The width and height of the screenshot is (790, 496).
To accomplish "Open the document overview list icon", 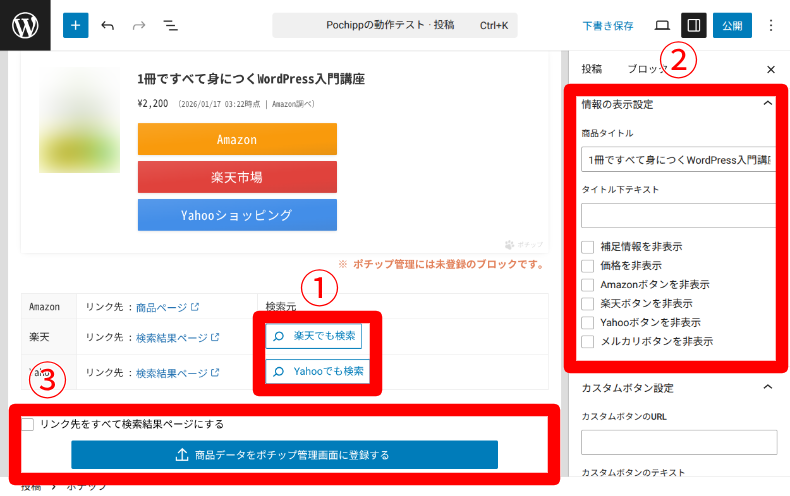I will click(170, 25).
